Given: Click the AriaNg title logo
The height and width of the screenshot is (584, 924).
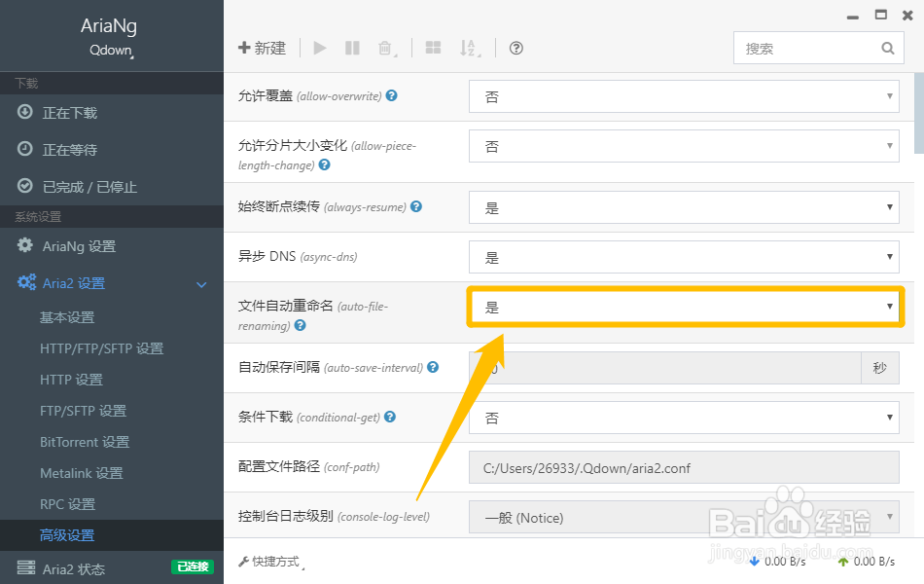Looking at the screenshot, I should [109, 26].
